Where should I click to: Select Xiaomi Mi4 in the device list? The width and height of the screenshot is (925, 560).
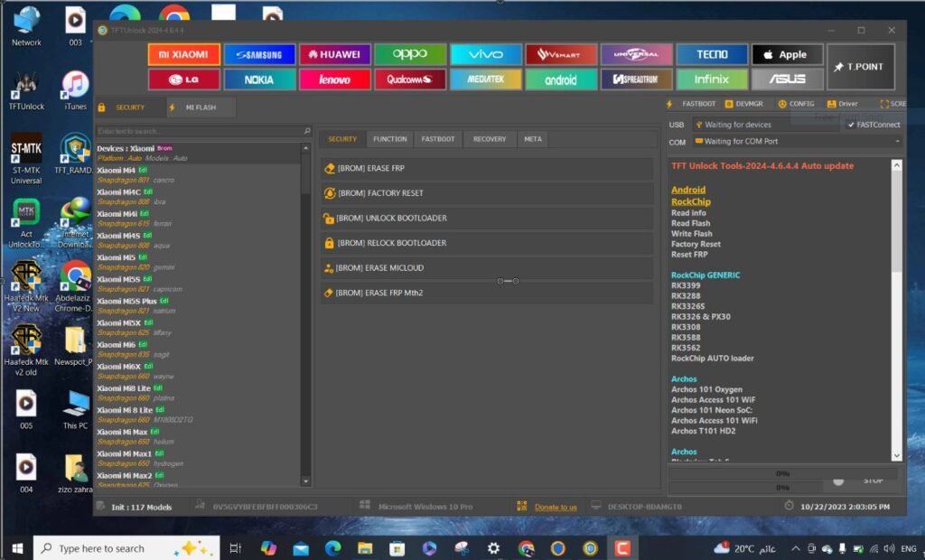198,174
